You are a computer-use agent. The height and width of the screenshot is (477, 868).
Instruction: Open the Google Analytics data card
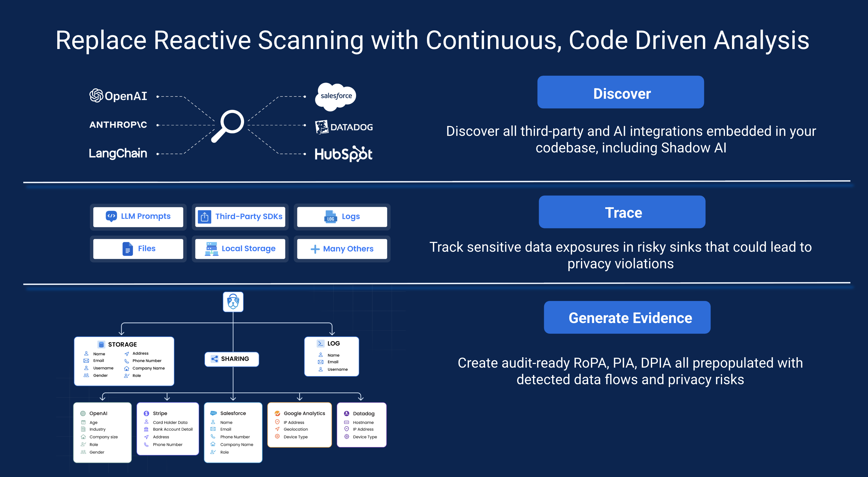coord(299,425)
